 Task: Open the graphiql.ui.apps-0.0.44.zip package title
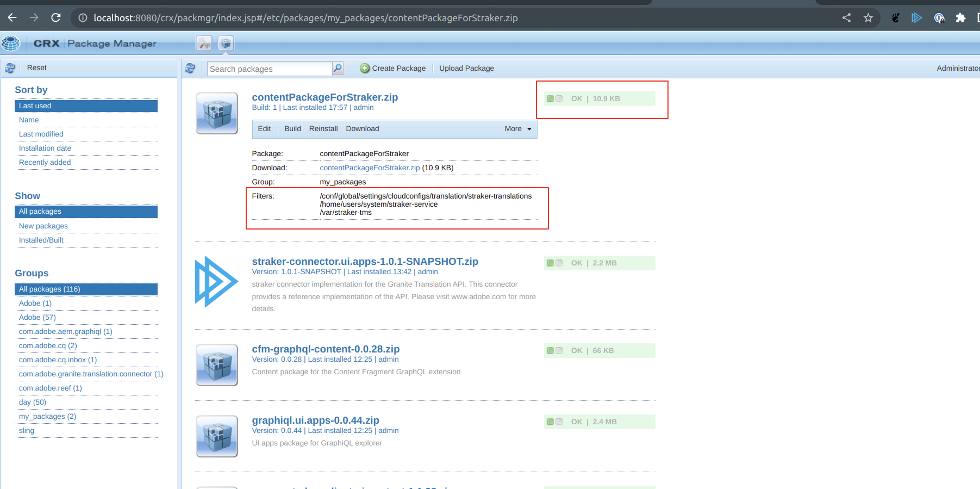pos(316,420)
